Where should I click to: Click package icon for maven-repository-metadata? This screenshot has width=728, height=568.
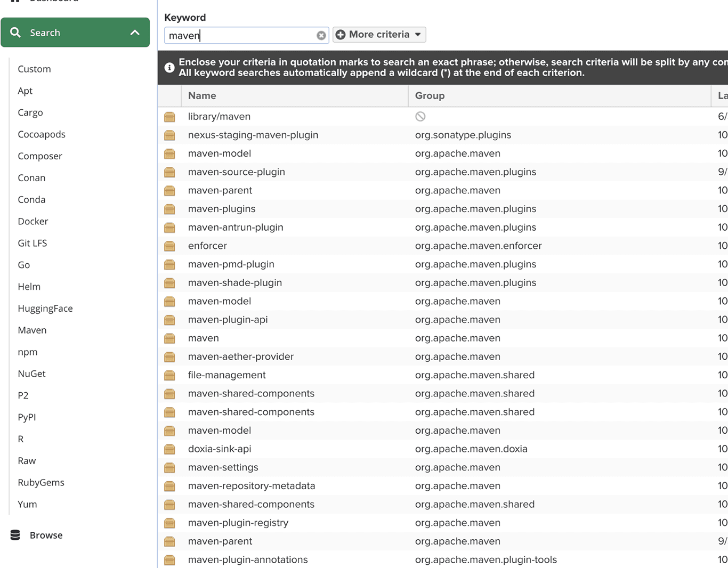pos(169,486)
